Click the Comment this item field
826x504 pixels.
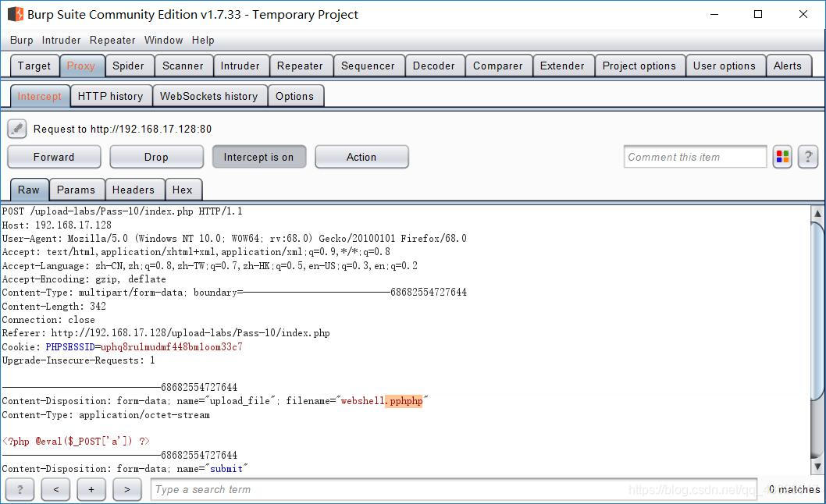695,157
